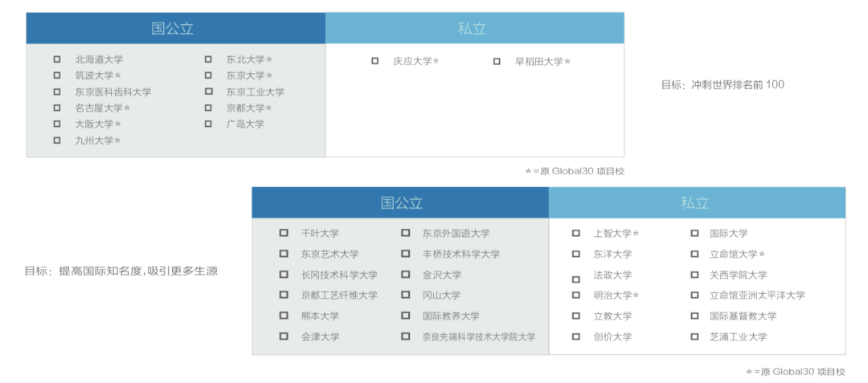Click the 国公立 header above 千叶大学
868x383 pixels.
tap(401, 203)
